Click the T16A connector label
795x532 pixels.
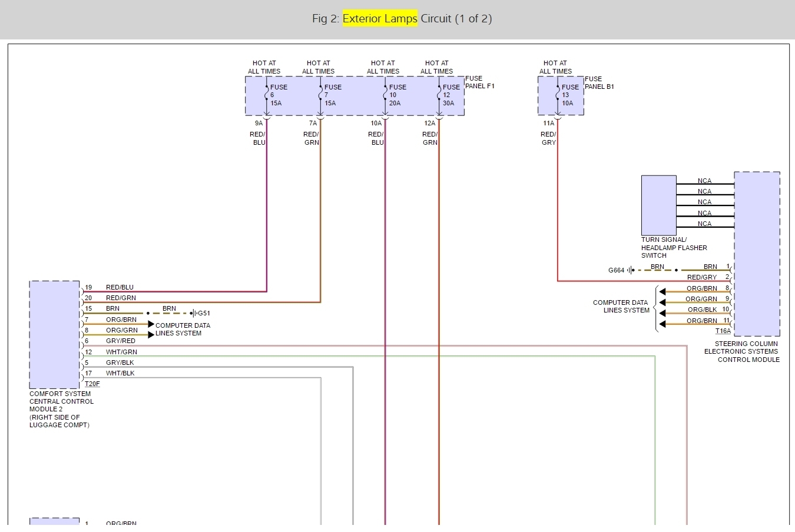[x=723, y=331]
